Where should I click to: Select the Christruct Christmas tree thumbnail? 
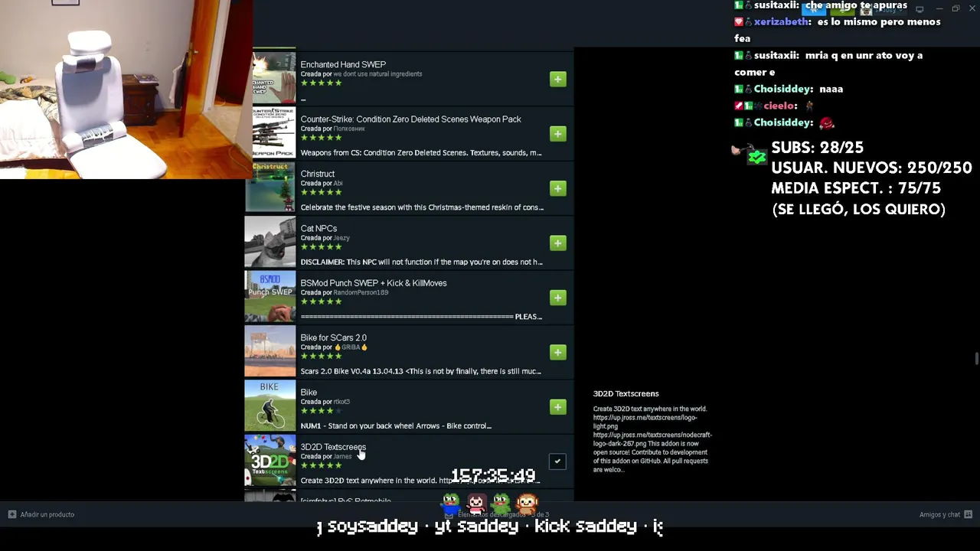(270, 187)
